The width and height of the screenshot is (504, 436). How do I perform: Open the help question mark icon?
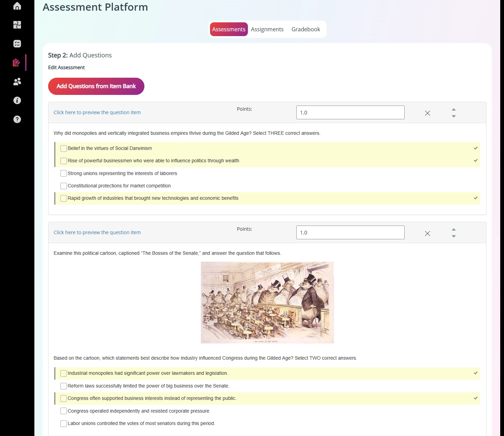[17, 119]
